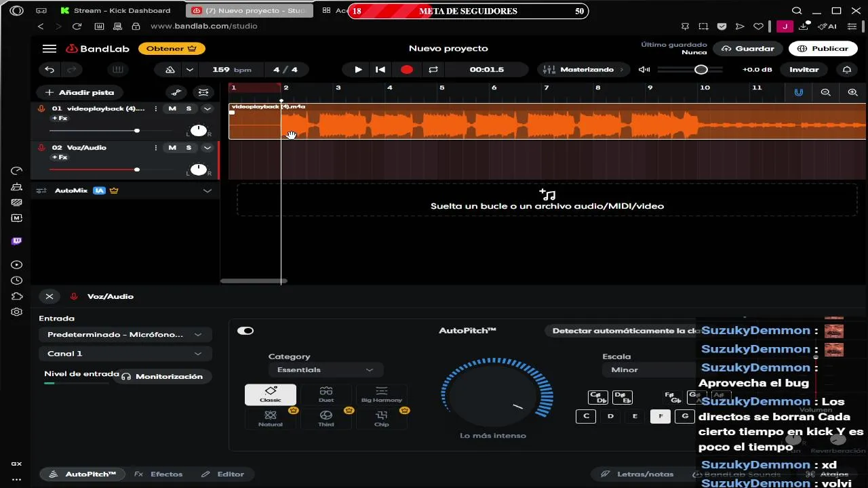Open the BandLab hamburger menu
Viewport: 868px width, 488px height.
click(49, 49)
